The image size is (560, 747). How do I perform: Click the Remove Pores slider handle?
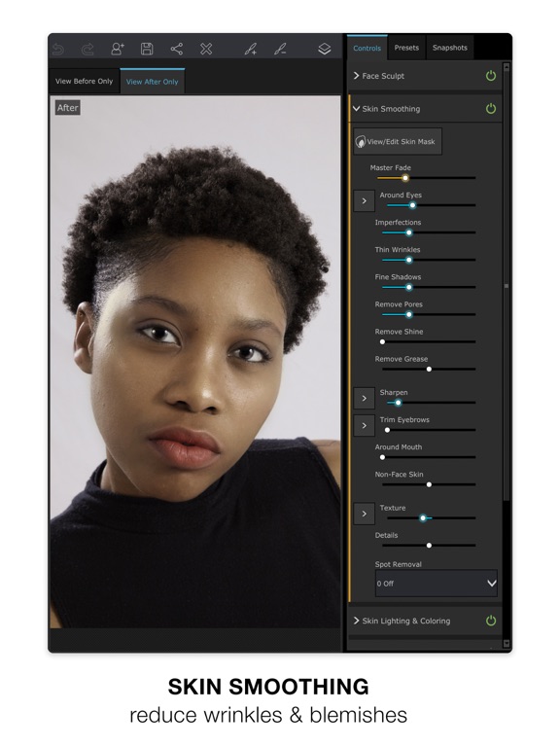tap(408, 315)
